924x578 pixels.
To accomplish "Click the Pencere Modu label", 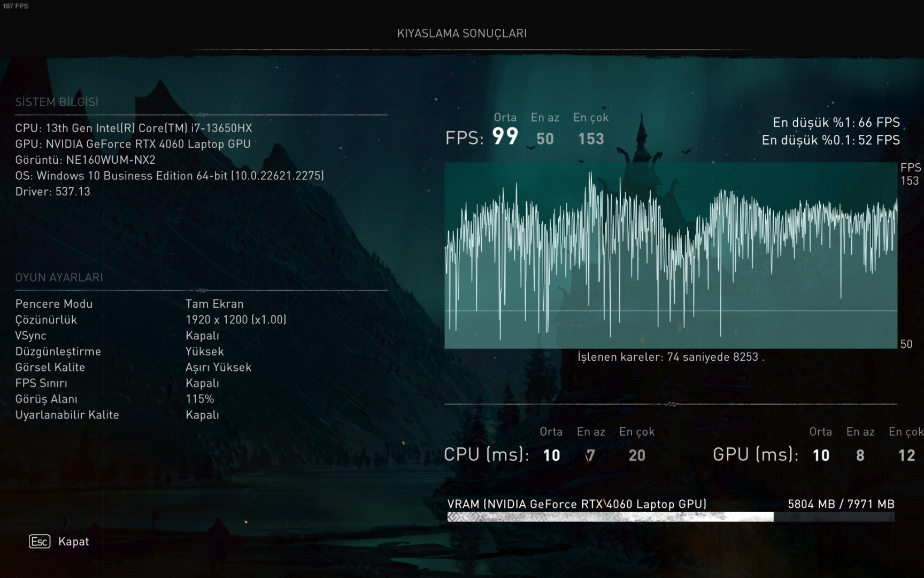I will [x=54, y=304].
